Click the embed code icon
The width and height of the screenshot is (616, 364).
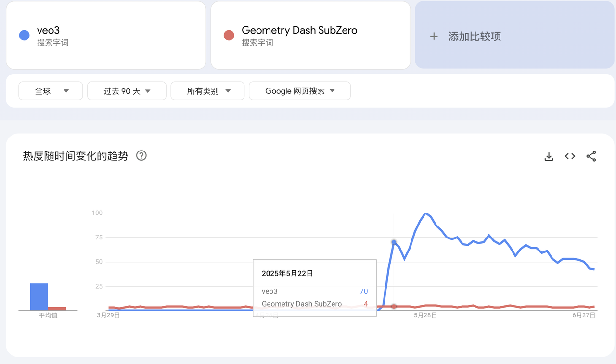570,156
